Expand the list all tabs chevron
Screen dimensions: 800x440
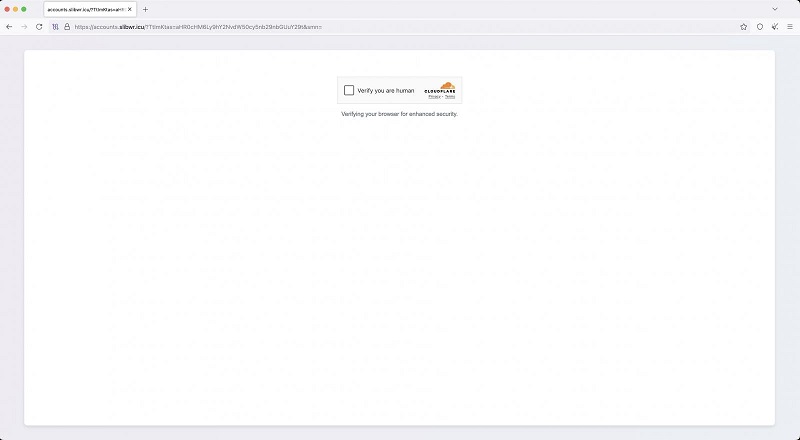(788, 9)
